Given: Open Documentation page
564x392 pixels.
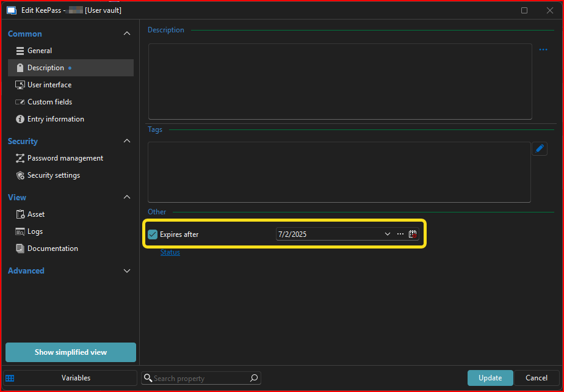Looking at the screenshot, I should tap(71, 249).
